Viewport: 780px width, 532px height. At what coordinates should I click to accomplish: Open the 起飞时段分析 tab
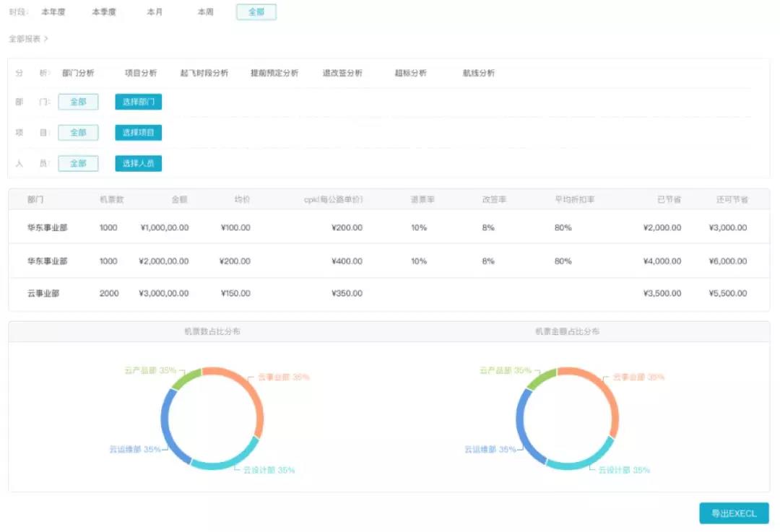[x=204, y=73]
